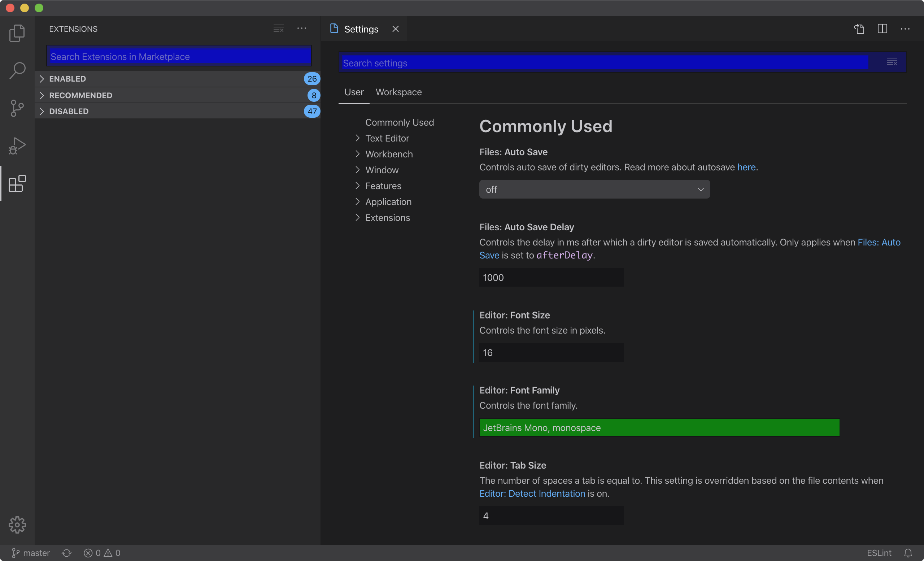Open the autosave 'here' documentation link
Screen dimensions: 924x561
pos(746,167)
